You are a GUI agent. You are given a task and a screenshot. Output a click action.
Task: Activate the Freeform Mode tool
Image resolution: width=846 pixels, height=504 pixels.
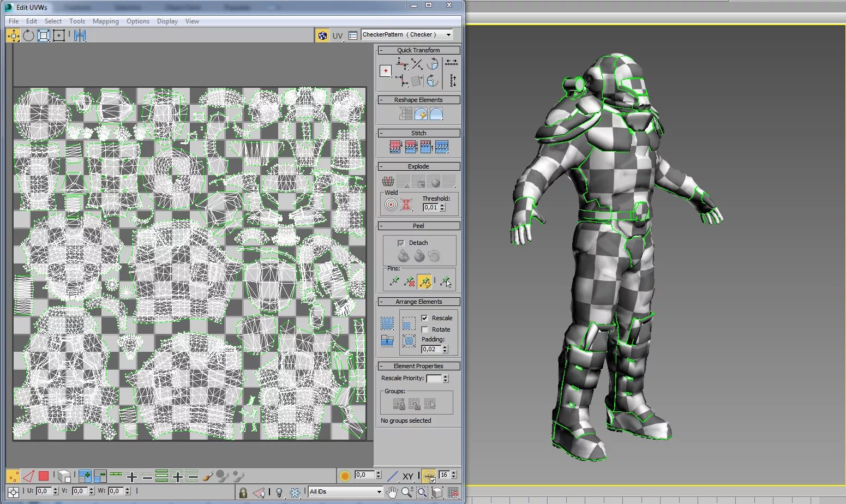pyautogui.click(x=59, y=36)
